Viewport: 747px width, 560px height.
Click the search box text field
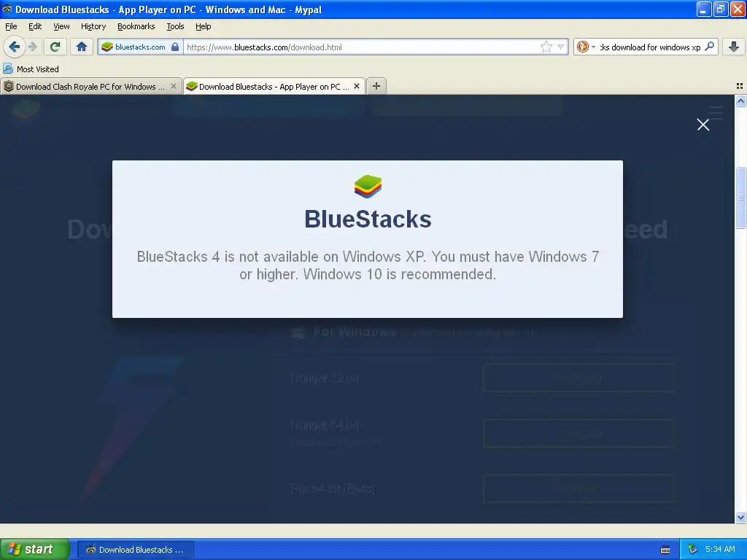click(x=650, y=47)
